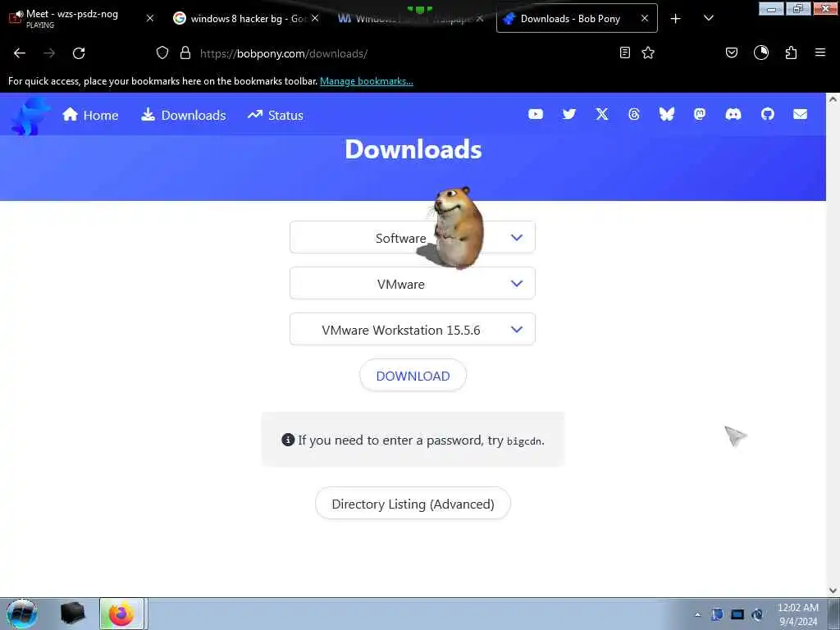Reload the page with the refresh icon
Image resolution: width=840 pixels, height=630 pixels.
(x=79, y=53)
